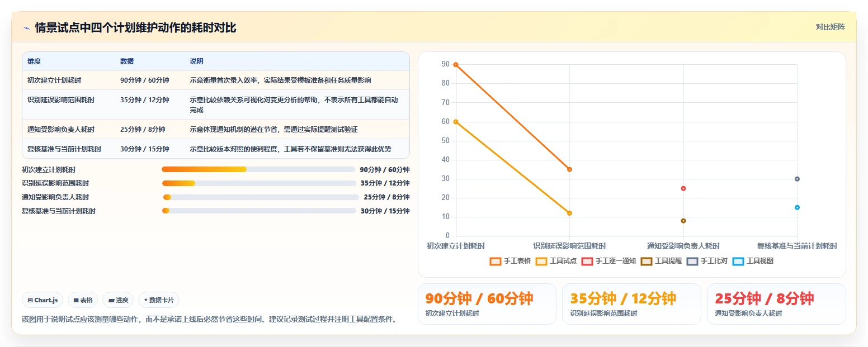Toggle the 手工比对 legend entry
868x347 pixels.
coord(707,261)
